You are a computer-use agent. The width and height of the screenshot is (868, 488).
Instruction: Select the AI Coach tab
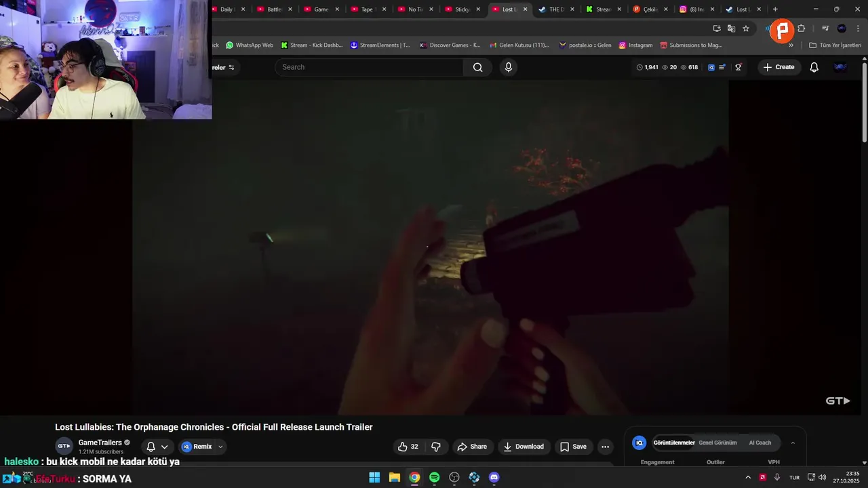pos(759,443)
